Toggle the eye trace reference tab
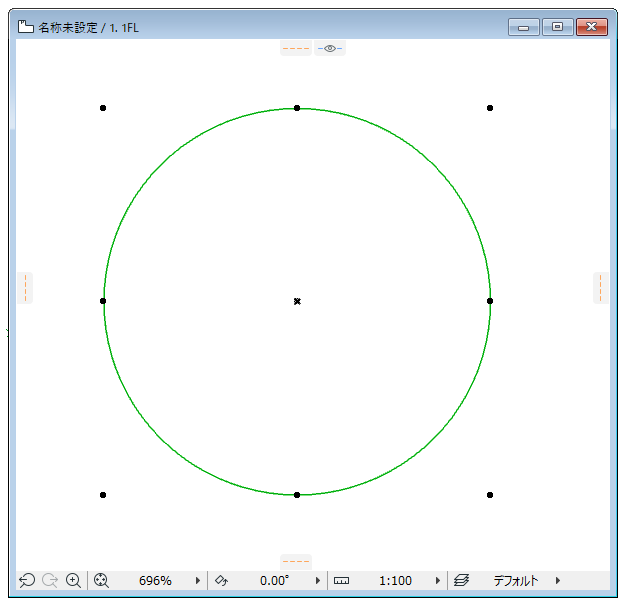 [330, 48]
